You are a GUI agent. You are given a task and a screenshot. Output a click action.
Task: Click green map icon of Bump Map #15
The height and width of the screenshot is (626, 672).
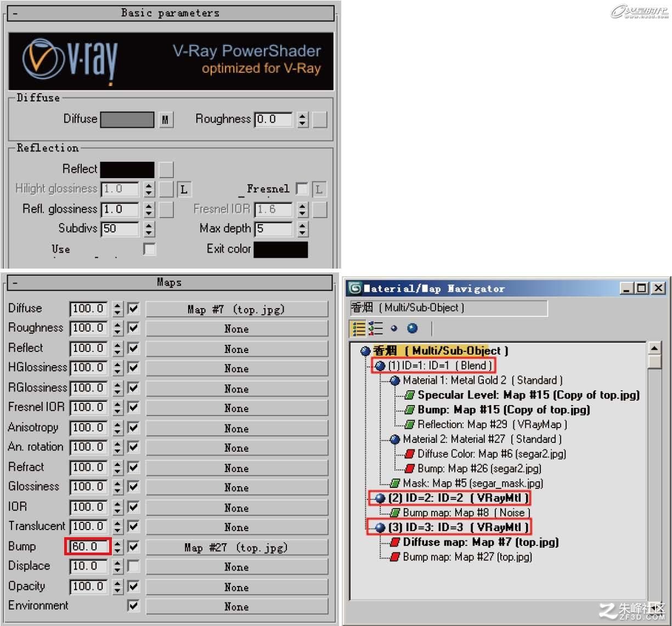[x=409, y=410]
